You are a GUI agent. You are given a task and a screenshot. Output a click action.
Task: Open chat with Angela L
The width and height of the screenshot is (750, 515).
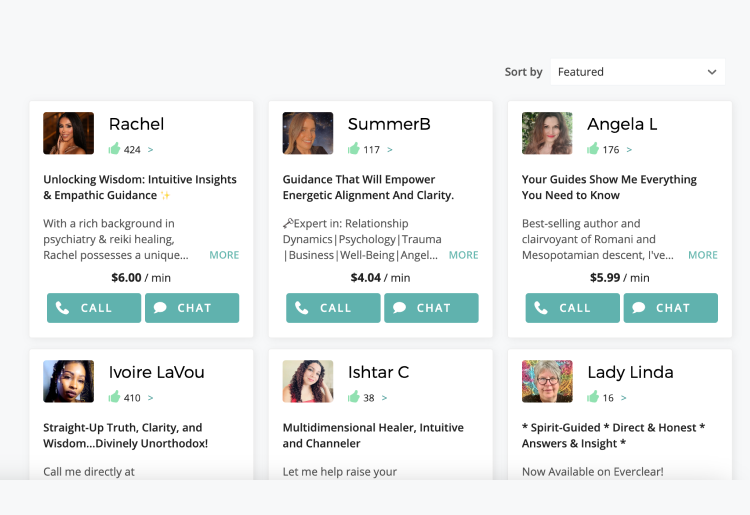point(671,308)
